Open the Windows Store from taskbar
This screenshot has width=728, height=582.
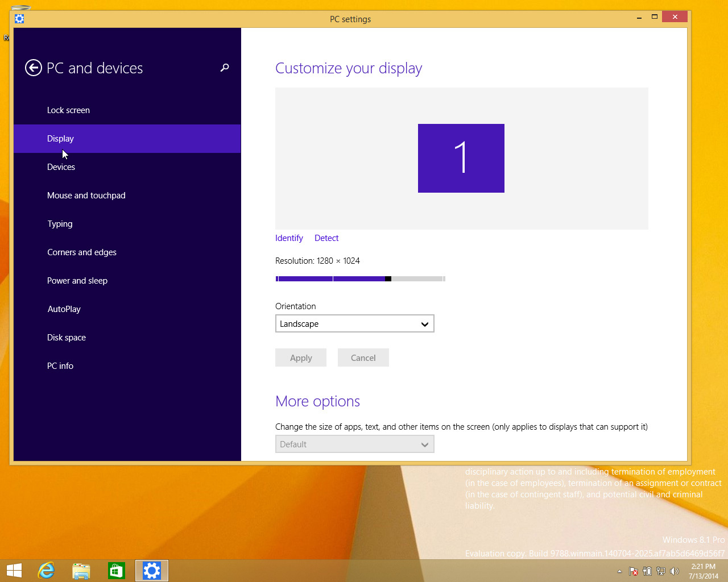[x=116, y=571]
